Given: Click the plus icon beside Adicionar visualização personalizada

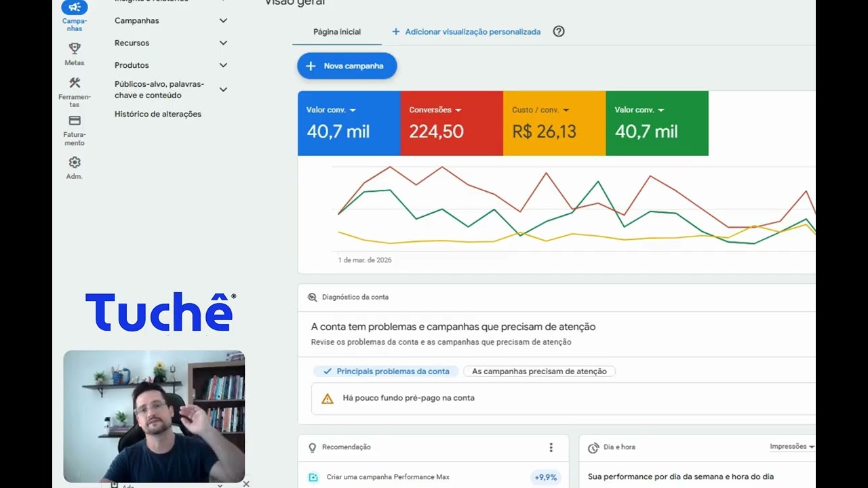Looking at the screenshot, I should (x=396, y=31).
